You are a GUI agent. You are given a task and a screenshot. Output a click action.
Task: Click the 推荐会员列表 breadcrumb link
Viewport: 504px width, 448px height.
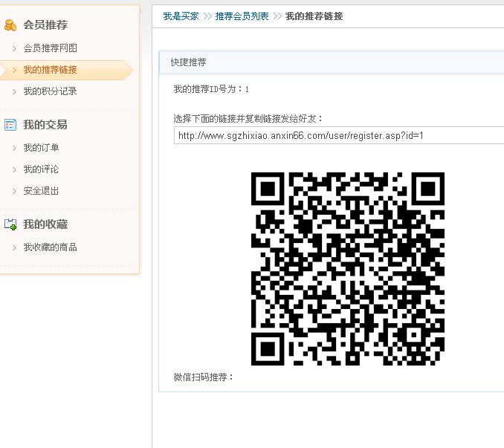tap(242, 16)
